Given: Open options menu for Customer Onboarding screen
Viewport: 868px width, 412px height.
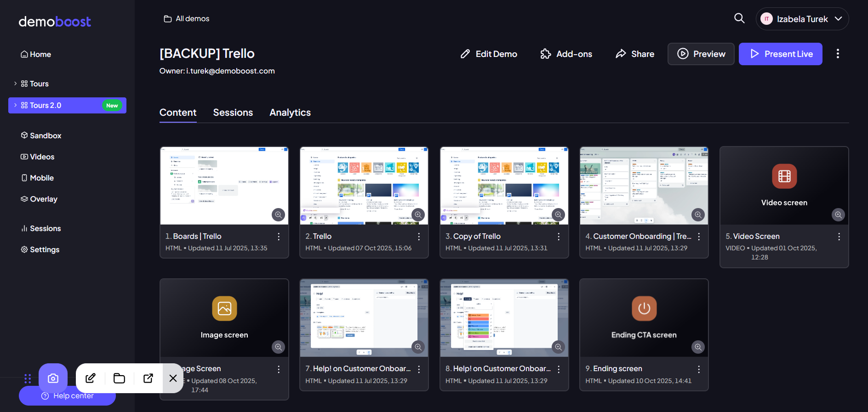Looking at the screenshot, I should click(x=699, y=237).
